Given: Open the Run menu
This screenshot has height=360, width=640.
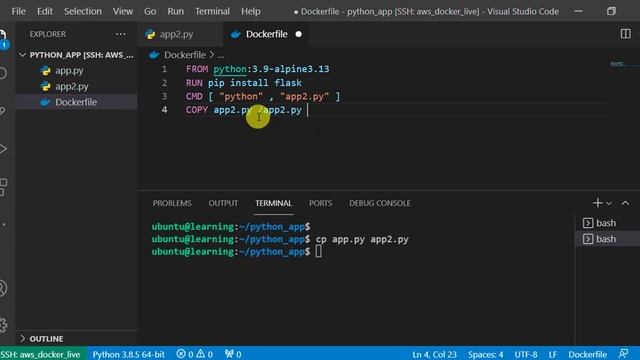Looking at the screenshot, I should (x=176, y=11).
